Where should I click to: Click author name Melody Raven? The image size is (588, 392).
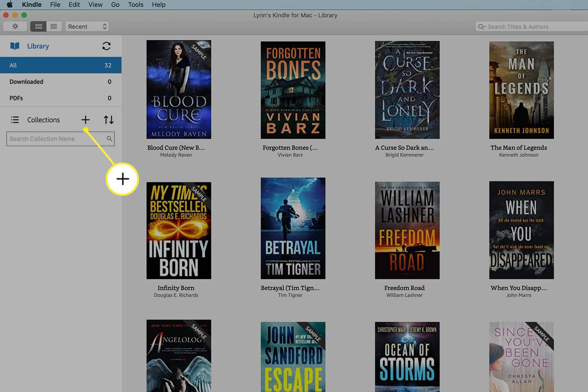tap(176, 155)
